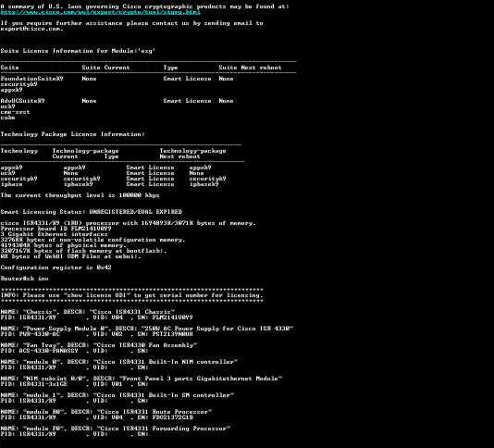Open the cisco.com export crypto hyperlink
The width and height of the screenshot is (494, 448).
point(101,12)
